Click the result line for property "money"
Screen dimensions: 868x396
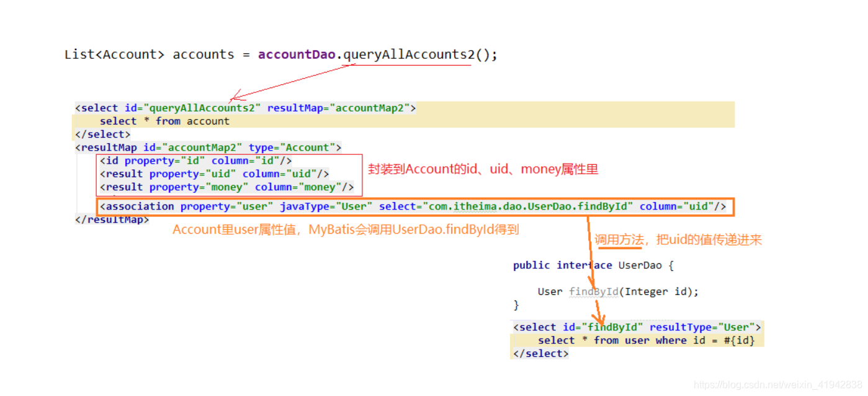227,187
